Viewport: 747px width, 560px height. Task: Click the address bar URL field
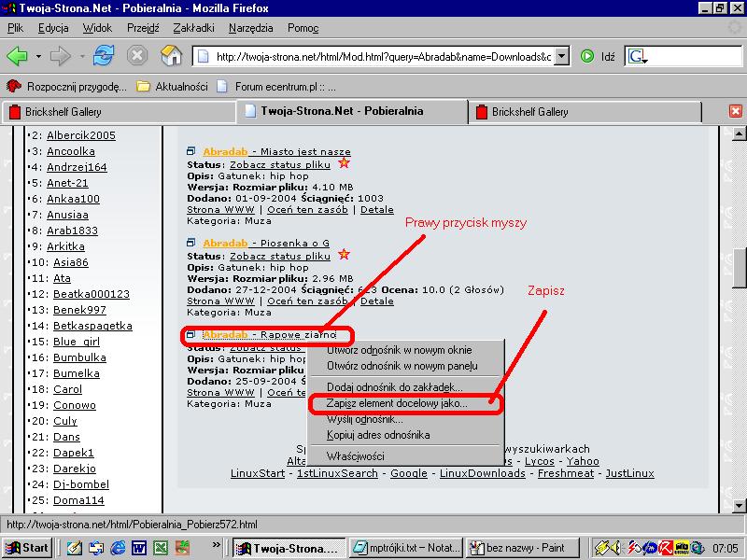pyautogui.click(x=374, y=57)
